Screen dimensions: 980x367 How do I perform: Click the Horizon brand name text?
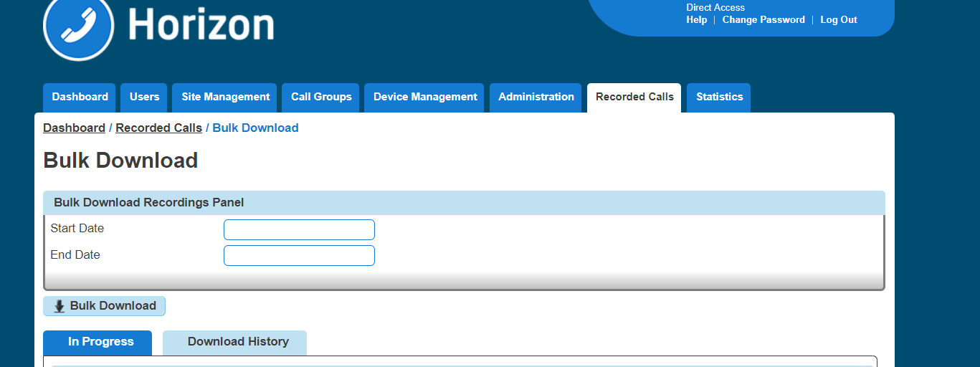click(201, 25)
